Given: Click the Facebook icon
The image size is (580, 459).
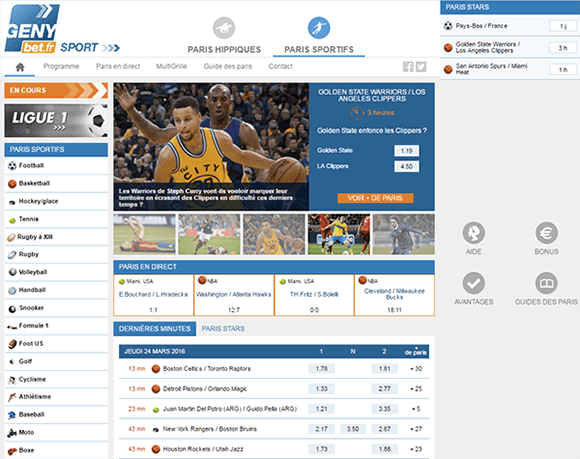Looking at the screenshot, I should click(x=408, y=67).
